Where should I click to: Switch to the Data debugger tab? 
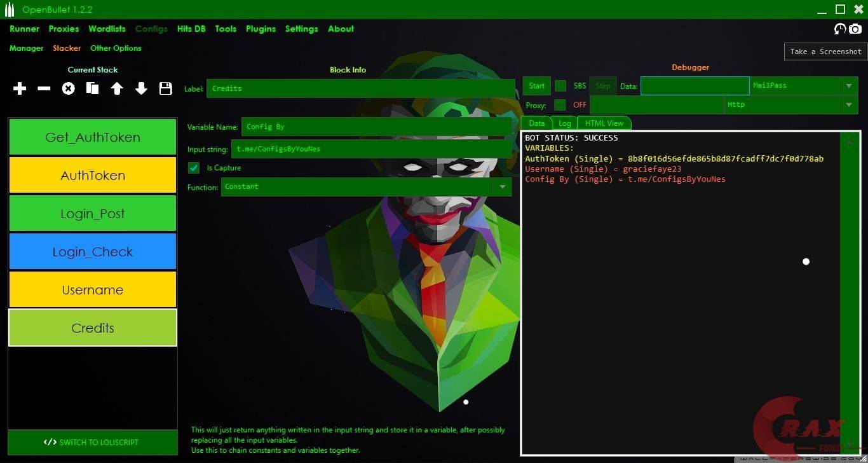537,123
